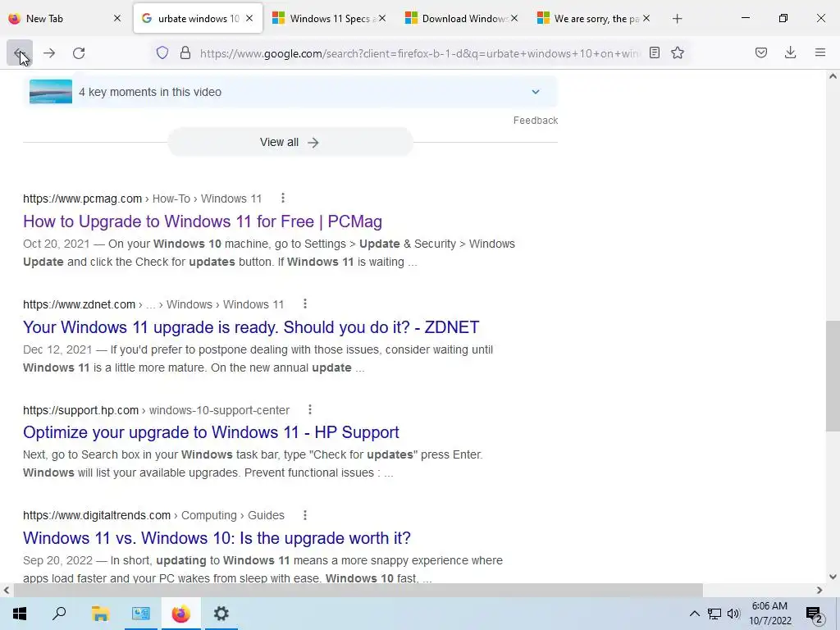This screenshot has width=840, height=630.
Task: Open the network icon in system tray
Action: coord(714,614)
